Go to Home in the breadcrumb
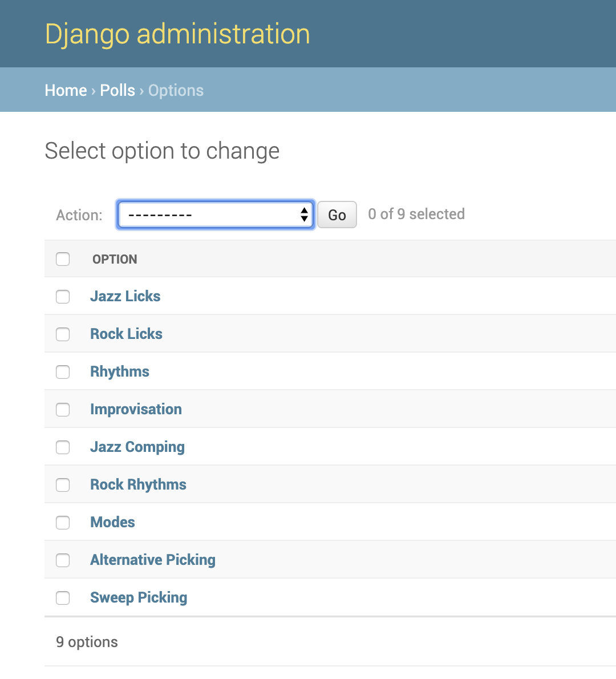This screenshot has height=679, width=616. tap(66, 90)
